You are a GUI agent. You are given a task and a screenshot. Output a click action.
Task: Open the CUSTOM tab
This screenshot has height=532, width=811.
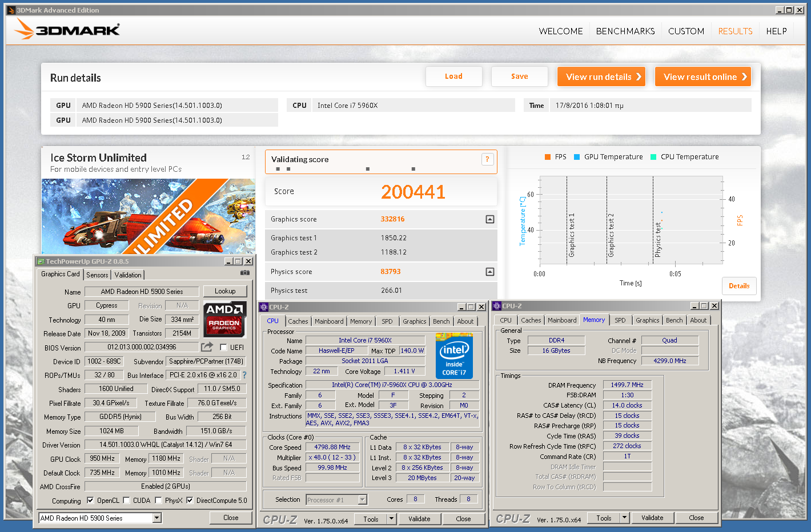686,31
